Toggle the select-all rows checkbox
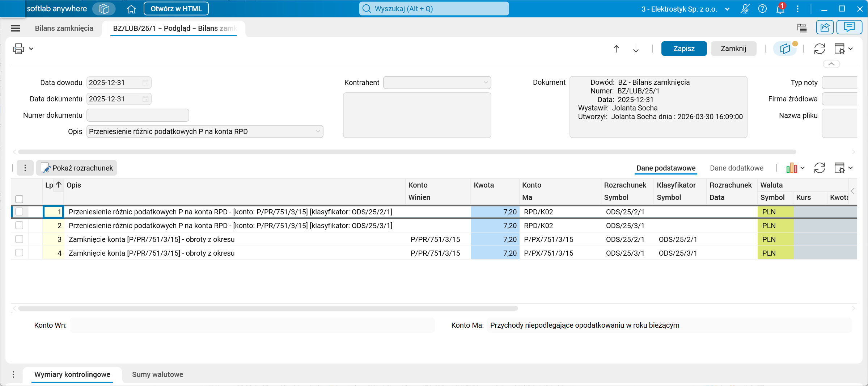 point(19,199)
